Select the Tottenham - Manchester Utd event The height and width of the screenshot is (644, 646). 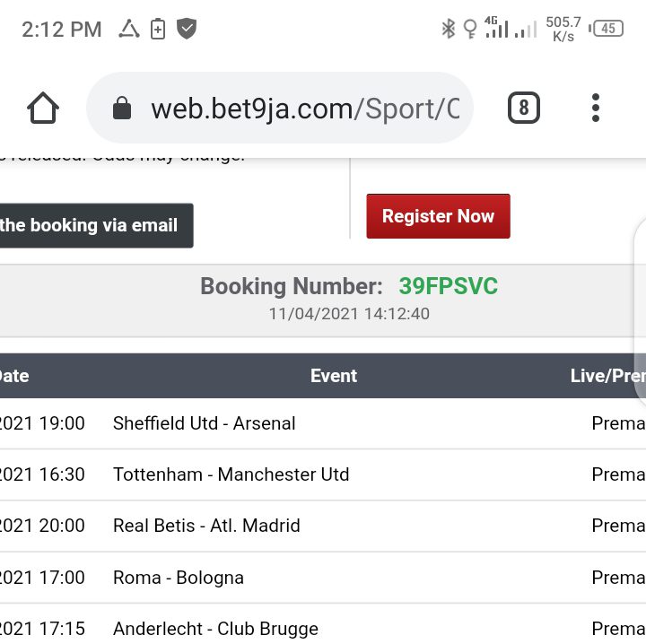point(231,474)
